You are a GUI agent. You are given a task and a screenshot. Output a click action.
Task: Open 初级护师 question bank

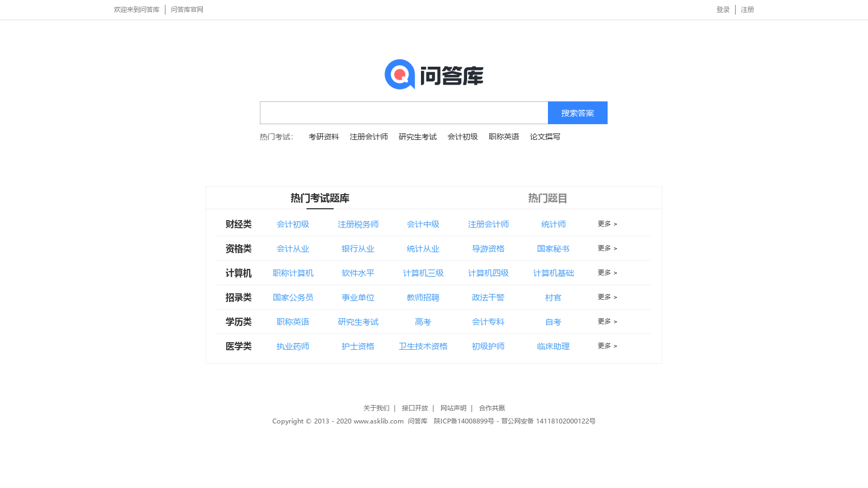[488, 346]
